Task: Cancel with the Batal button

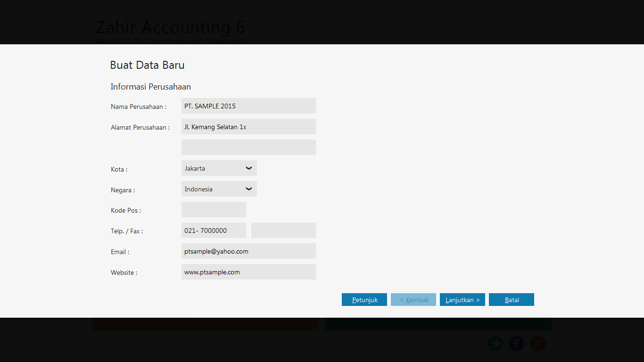Action: 512,300
